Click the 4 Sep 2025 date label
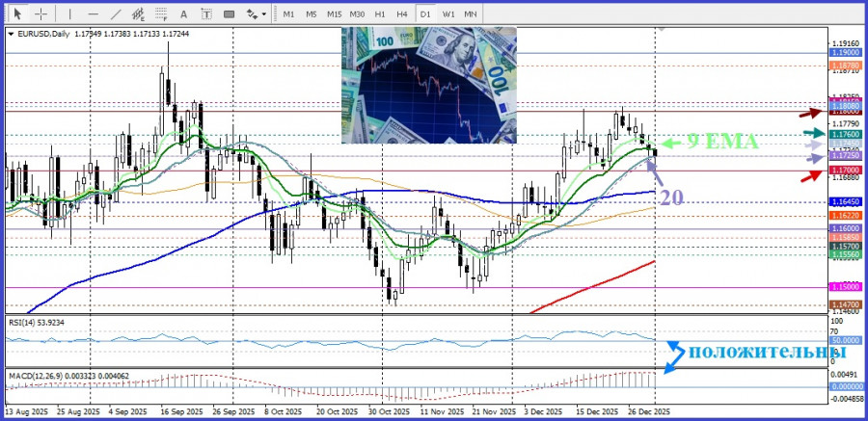This screenshot has height=421, width=868. click(x=128, y=412)
